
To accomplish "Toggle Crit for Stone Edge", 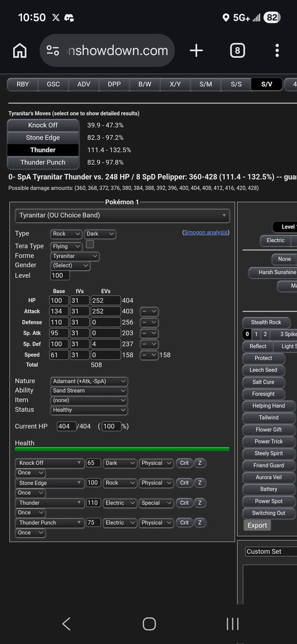I will tap(184, 482).
